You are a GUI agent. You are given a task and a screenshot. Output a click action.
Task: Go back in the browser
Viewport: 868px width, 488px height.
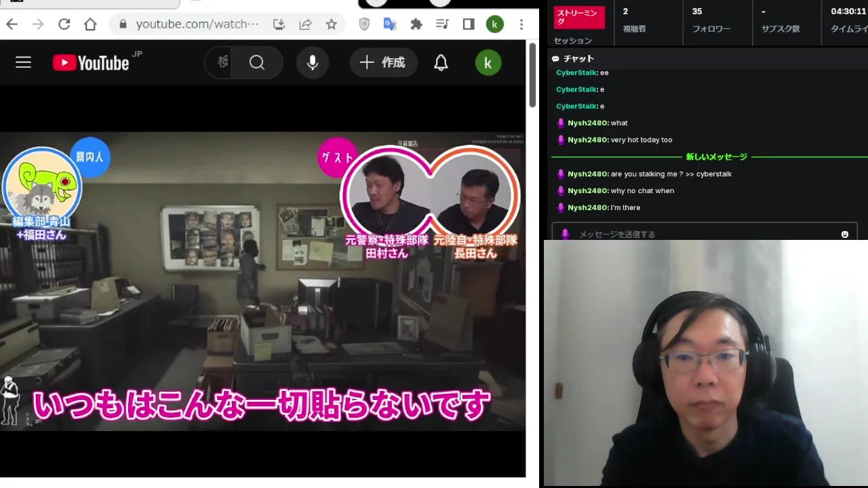[12, 24]
